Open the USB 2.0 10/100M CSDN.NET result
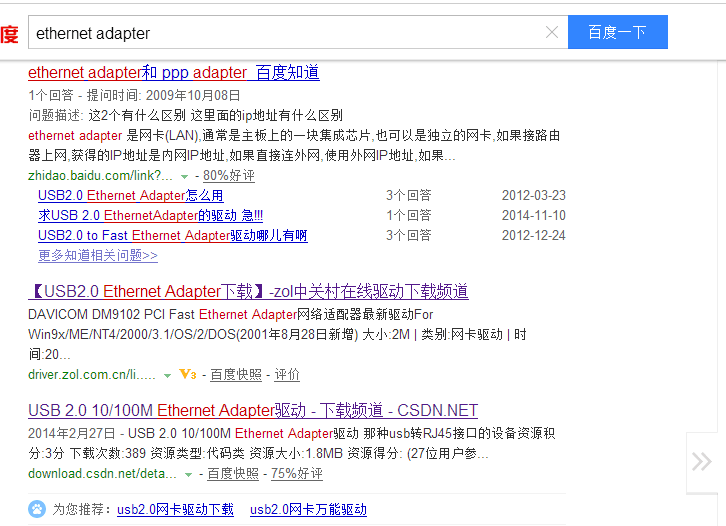 pos(253,411)
